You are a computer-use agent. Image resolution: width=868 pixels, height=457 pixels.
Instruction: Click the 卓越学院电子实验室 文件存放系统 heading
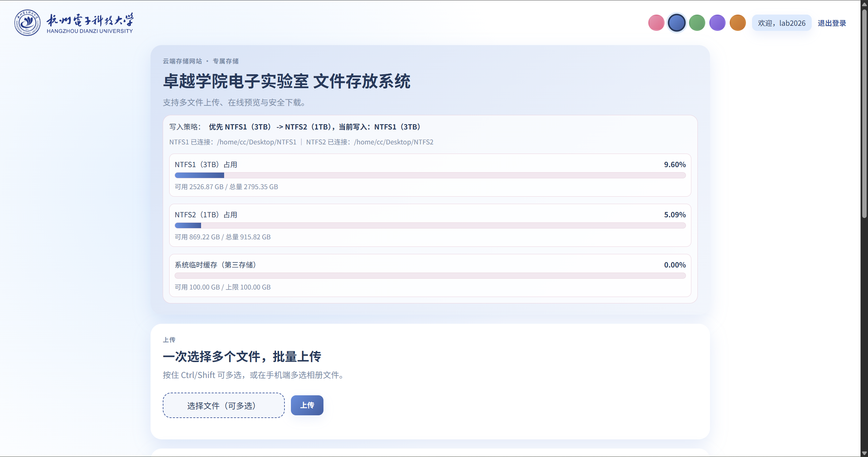coord(287,81)
